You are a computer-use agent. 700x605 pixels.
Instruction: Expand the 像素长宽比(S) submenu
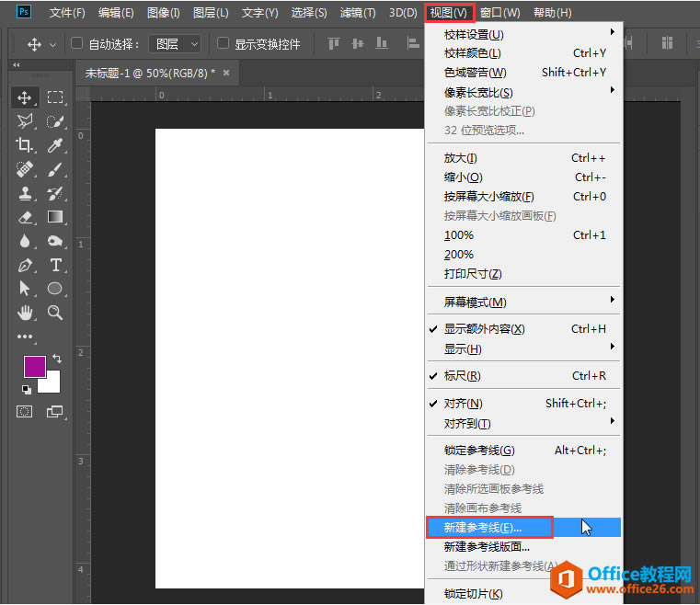(523, 92)
